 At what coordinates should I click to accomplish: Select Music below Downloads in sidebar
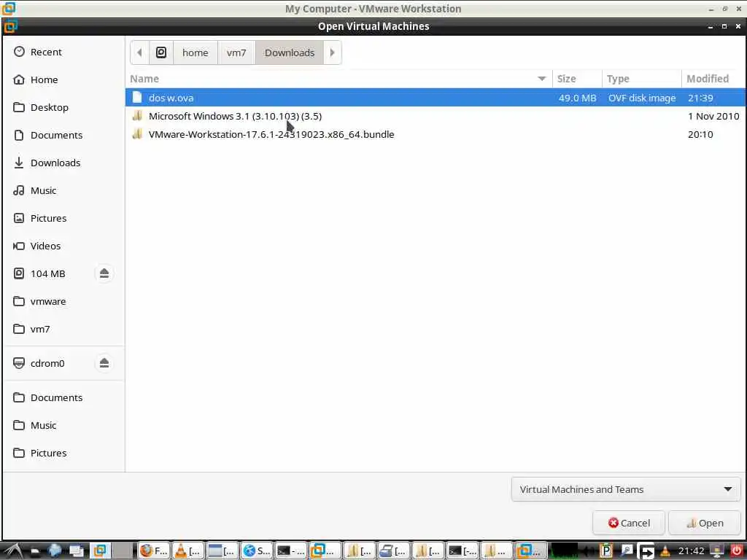43,190
